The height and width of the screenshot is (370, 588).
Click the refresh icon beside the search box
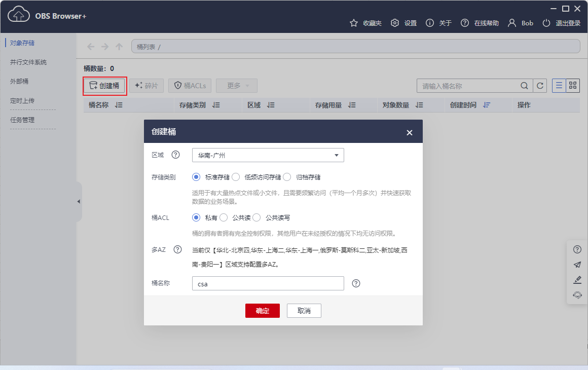(x=540, y=86)
